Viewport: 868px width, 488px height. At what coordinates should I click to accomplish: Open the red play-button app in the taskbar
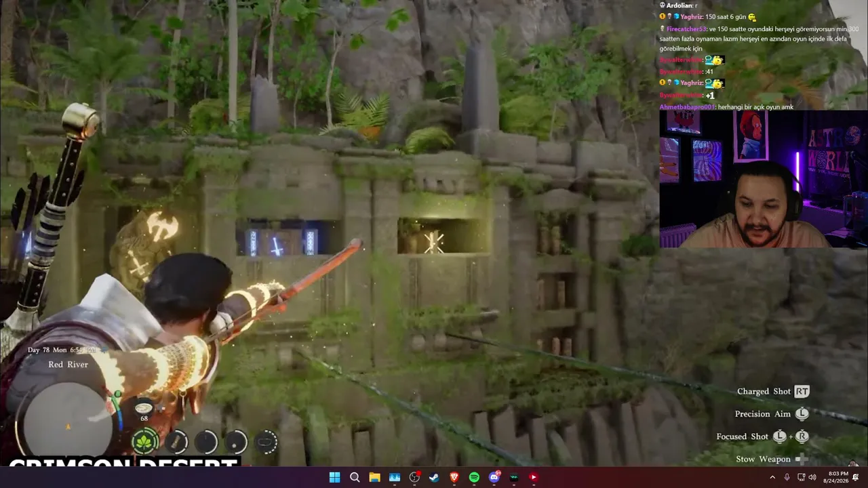534,477
